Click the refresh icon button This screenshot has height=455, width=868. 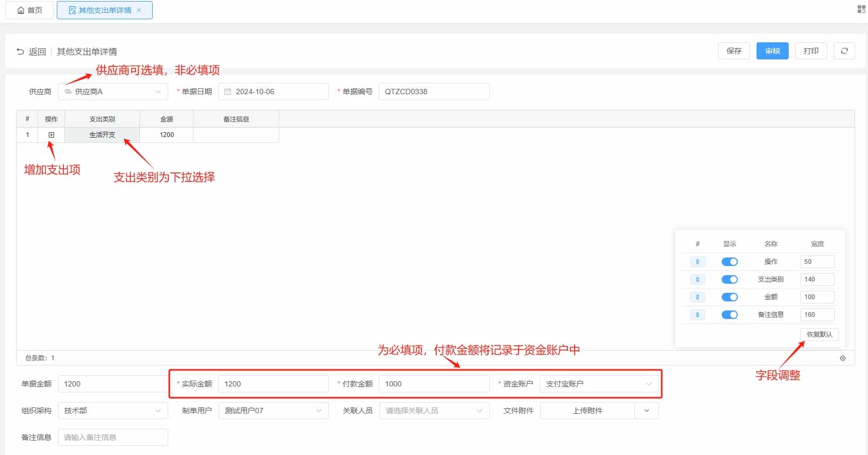844,51
